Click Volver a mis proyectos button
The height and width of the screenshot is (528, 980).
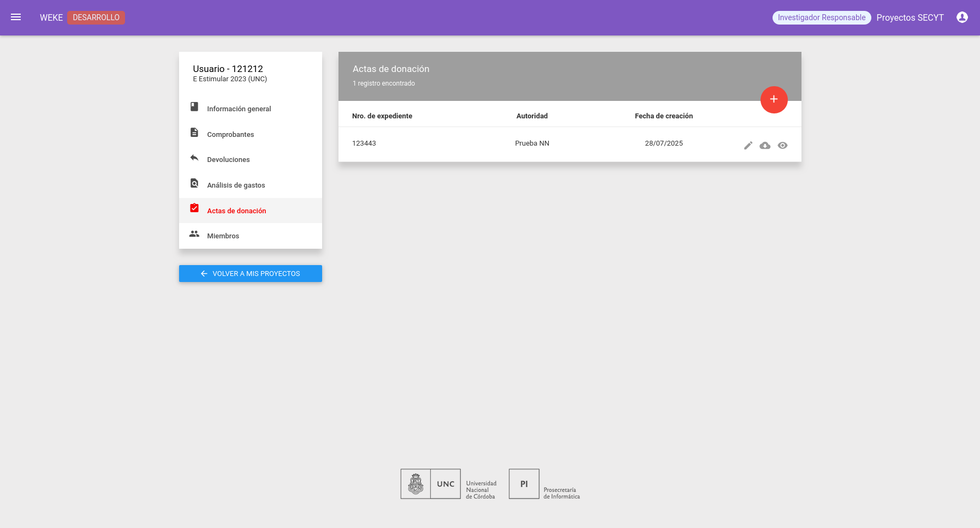pos(251,273)
